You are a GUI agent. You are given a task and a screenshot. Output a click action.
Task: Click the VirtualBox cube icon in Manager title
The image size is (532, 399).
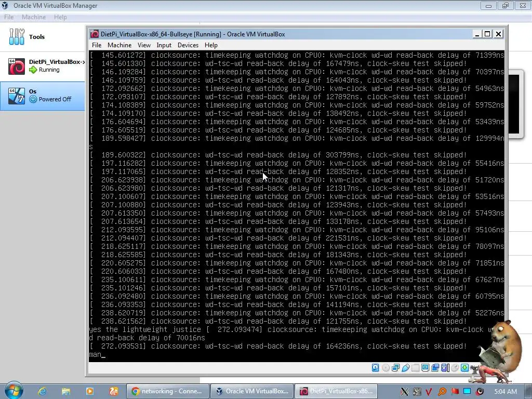point(5,5)
